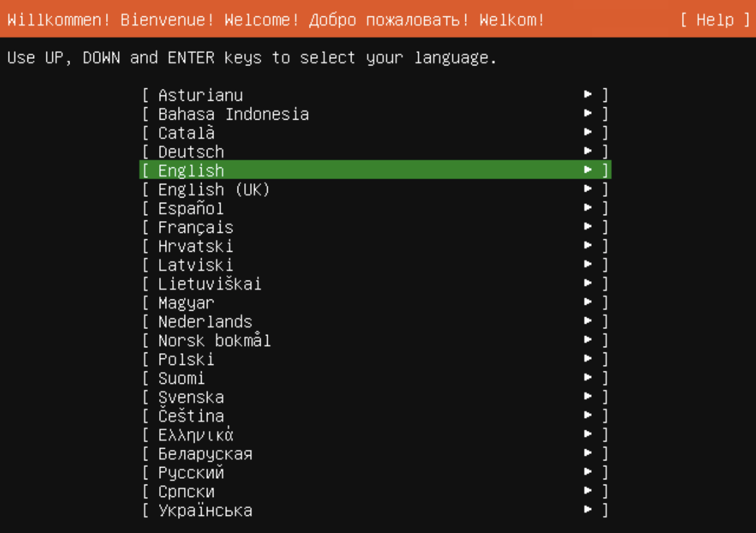Pick Français as the installer language
Screen dimensions: 756x533
click(194, 228)
